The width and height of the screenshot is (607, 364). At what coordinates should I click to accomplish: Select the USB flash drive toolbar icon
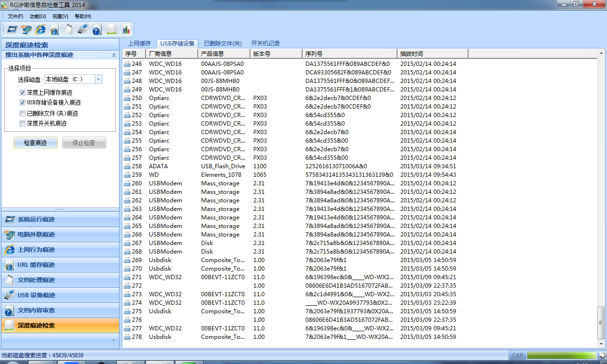coord(83,29)
